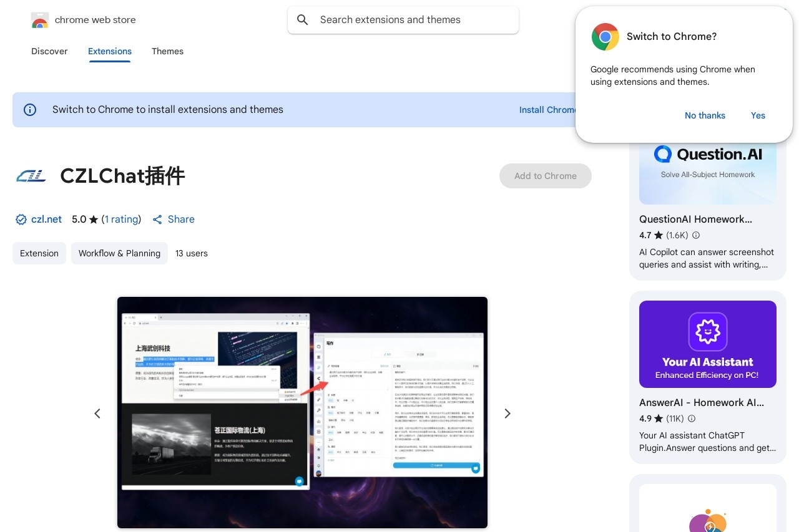Click the CZLChat插件 title
The width and height of the screenshot is (799, 532).
click(122, 177)
